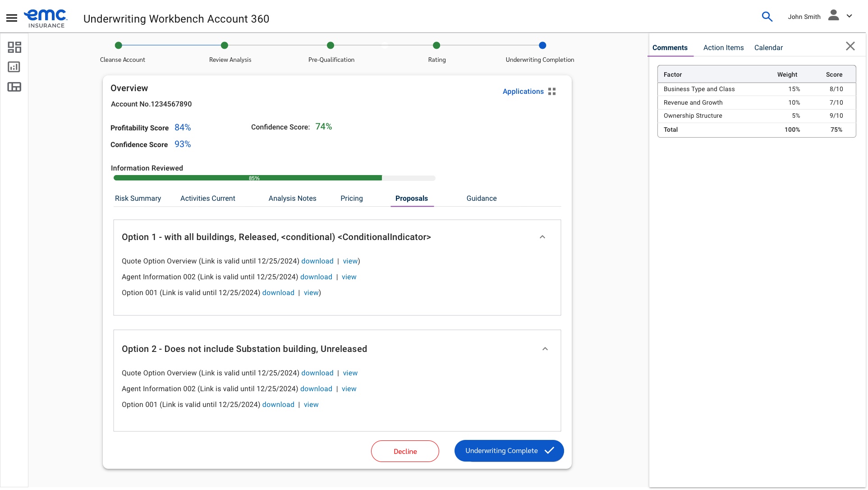The height and width of the screenshot is (490, 868).
Task: Expand the John Smith account dropdown arrow
Action: click(x=850, y=16)
